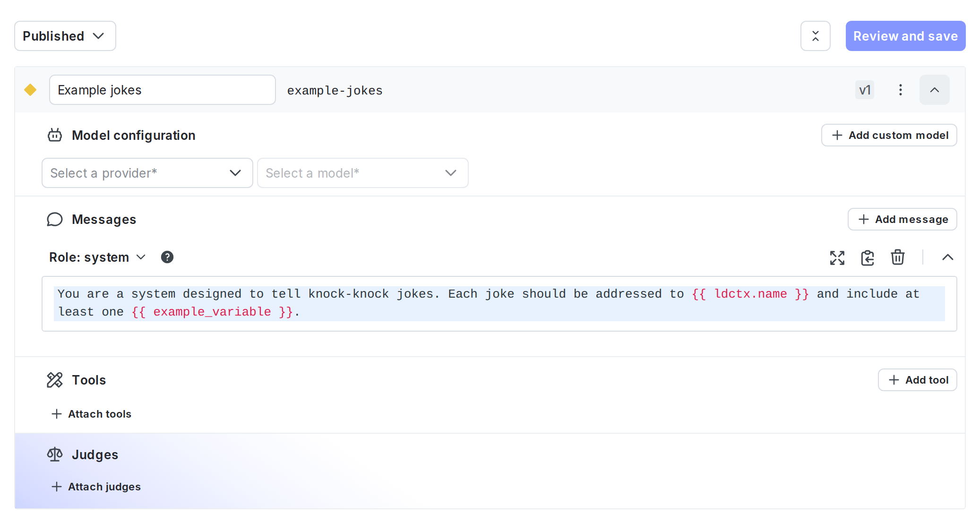Click the help question mark icon

[167, 257]
